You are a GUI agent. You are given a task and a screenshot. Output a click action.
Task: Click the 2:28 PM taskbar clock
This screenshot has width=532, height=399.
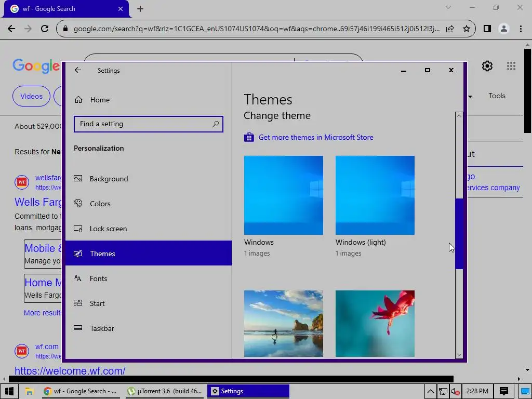477,391
